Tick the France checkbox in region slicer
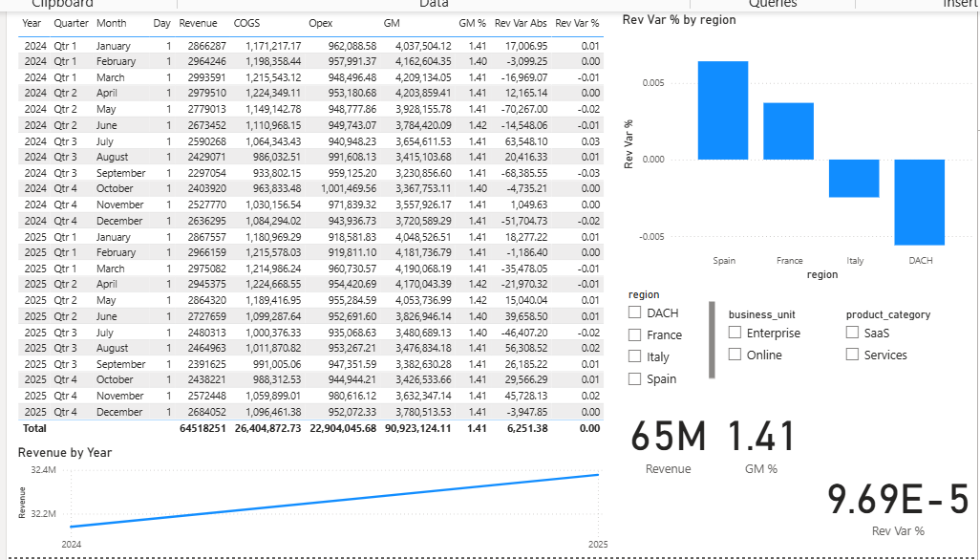The width and height of the screenshot is (980, 560). [635, 335]
